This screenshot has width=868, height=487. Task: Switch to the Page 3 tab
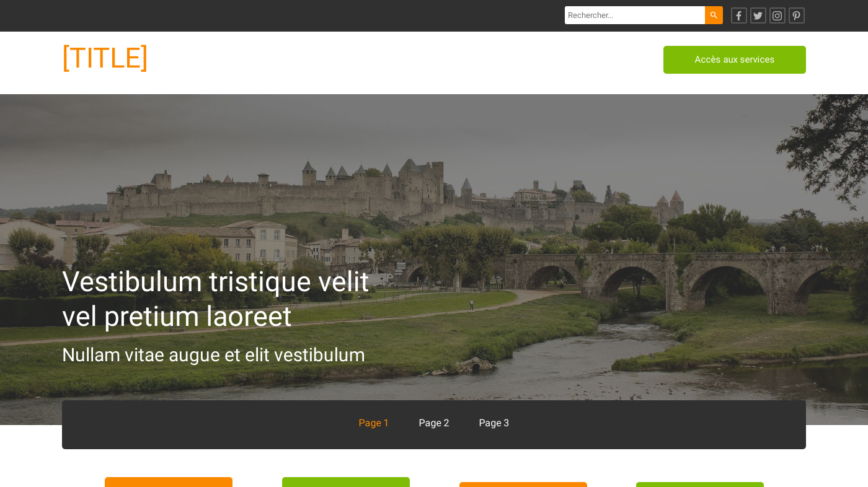click(x=494, y=423)
